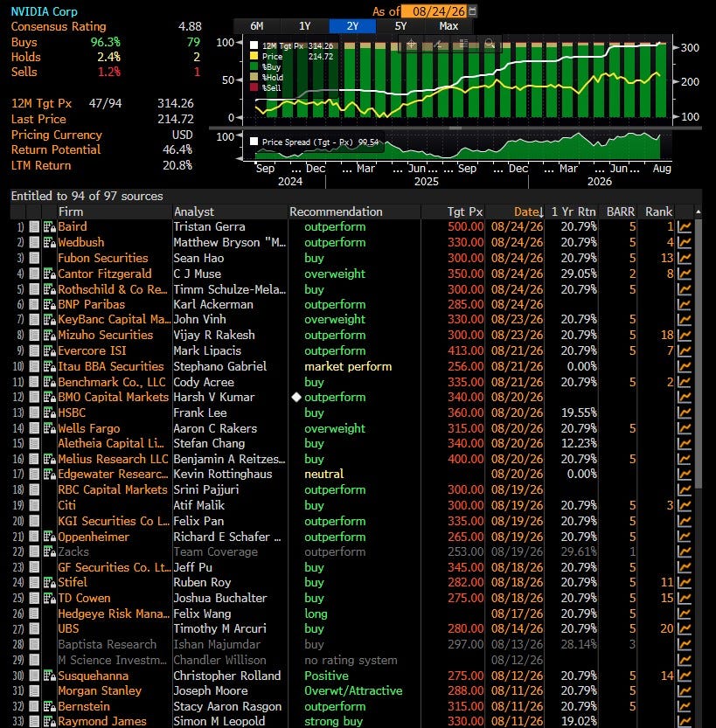716x728 pixels.
Task: Toggle %Sell series in chart legend
Action: [254, 87]
